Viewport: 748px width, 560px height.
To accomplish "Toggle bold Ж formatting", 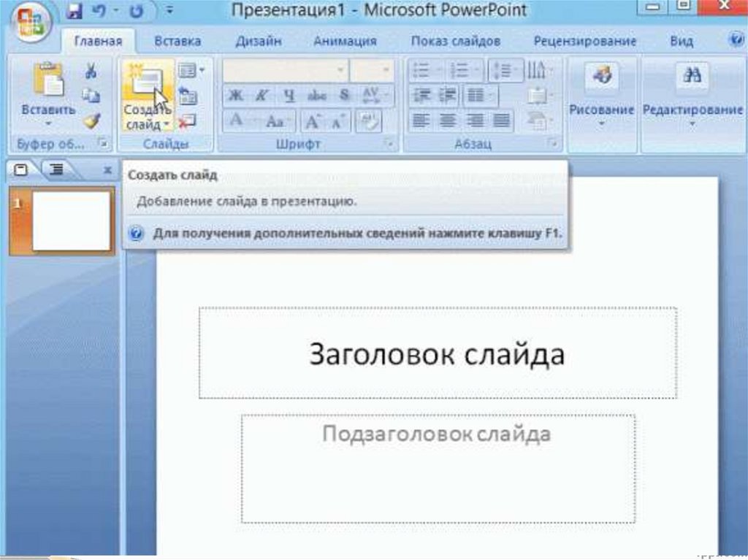I will [236, 96].
